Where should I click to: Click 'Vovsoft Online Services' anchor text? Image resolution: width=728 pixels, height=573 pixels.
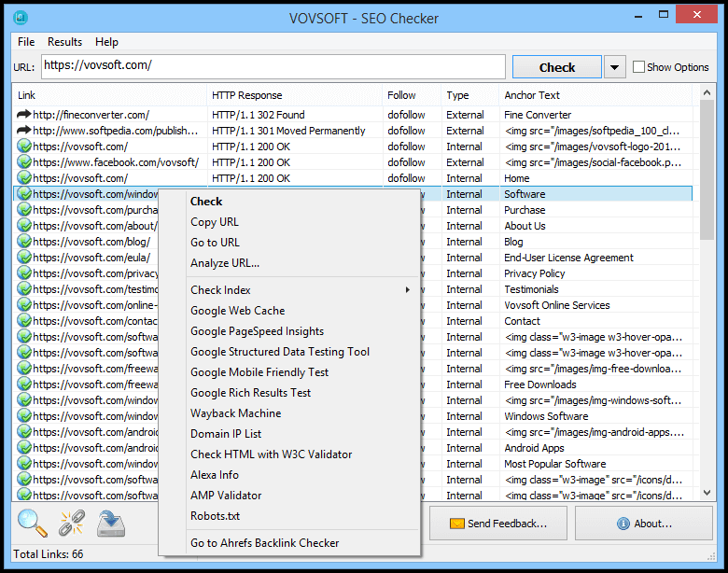pos(557,305)
